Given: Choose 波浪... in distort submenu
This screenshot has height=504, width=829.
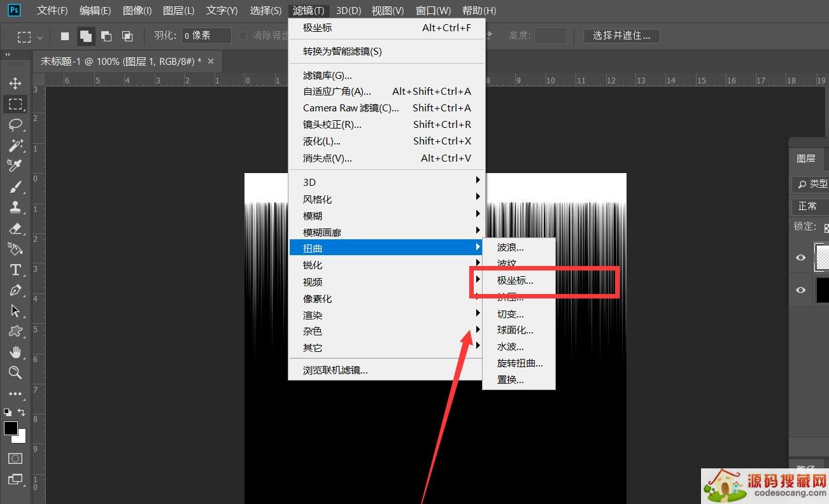Looking at the screenshot, I should [519, 247].
